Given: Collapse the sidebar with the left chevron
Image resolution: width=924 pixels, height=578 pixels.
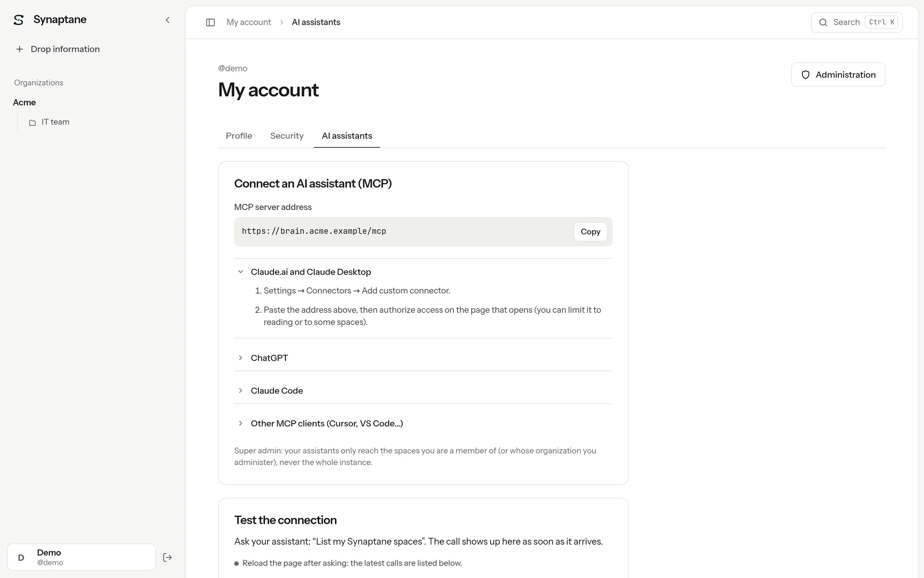Looking at the screenshot, I should (168, 20).
